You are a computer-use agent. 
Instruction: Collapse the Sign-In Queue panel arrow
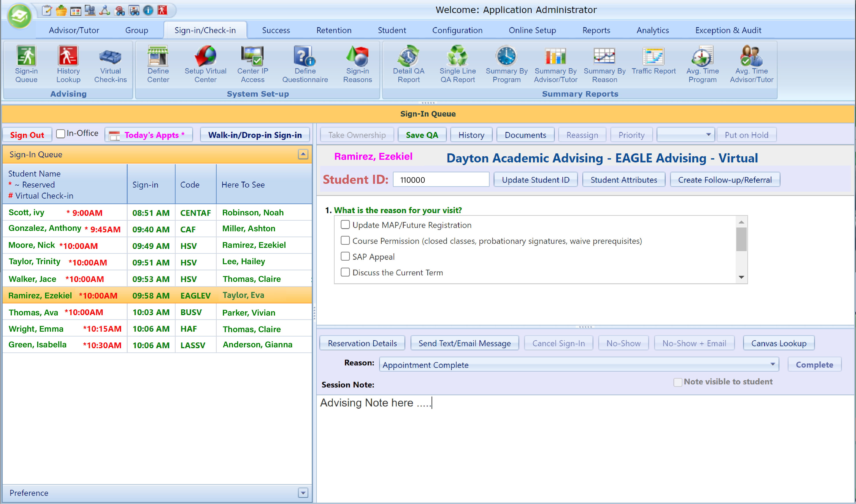303,154
